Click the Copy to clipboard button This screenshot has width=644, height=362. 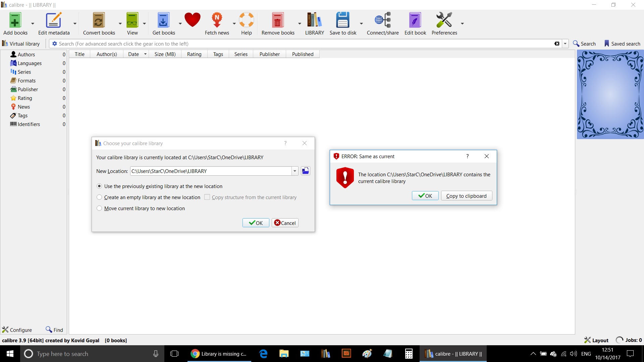pos(466,196)
